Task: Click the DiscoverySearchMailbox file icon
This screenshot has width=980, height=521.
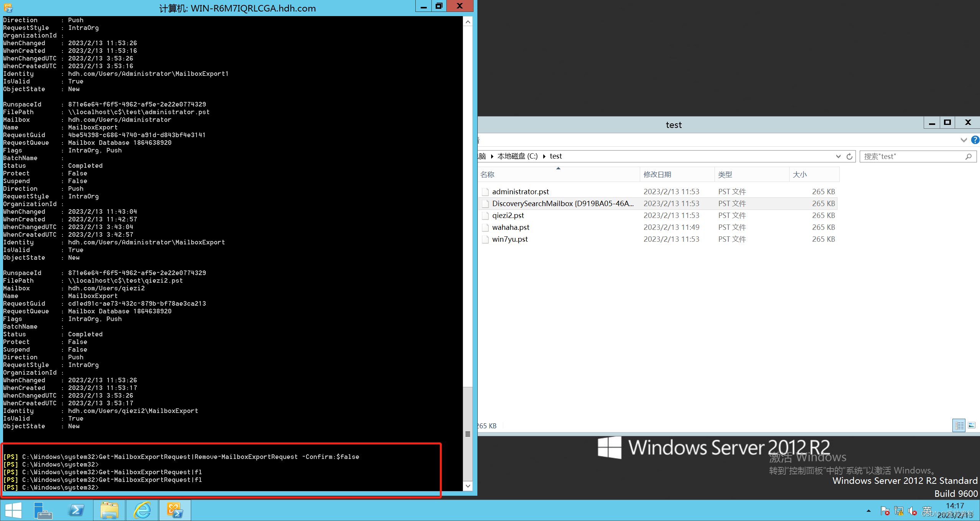Action: point(485,203)
